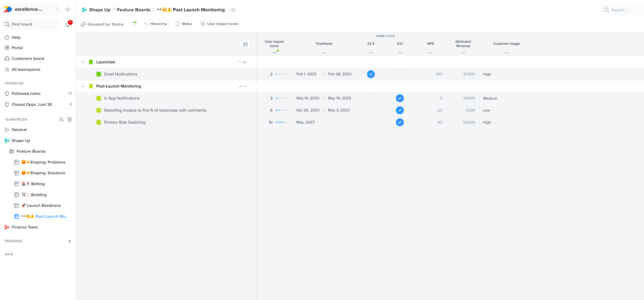Open the Building board

[x=37, y=195]
